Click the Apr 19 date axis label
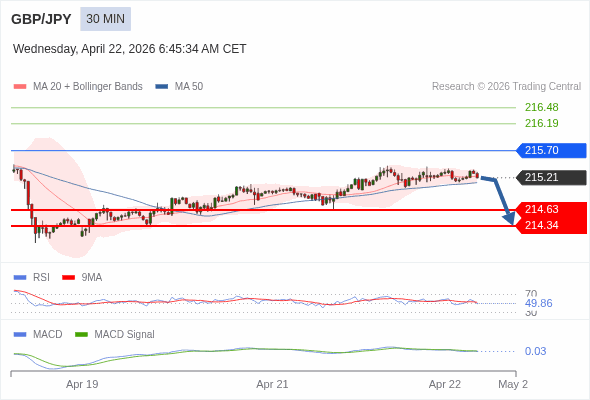Screen dimensions: 590x400 tap(82, 384)
